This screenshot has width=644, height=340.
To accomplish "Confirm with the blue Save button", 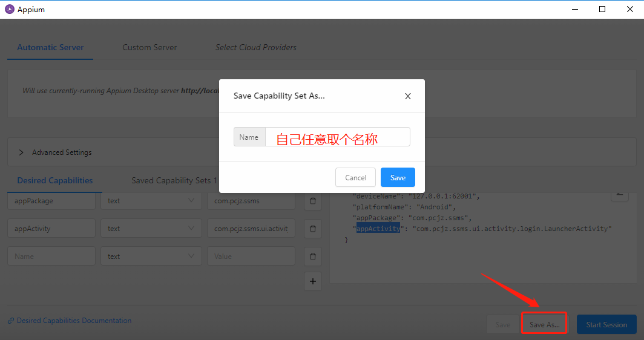I will [398, 177].
